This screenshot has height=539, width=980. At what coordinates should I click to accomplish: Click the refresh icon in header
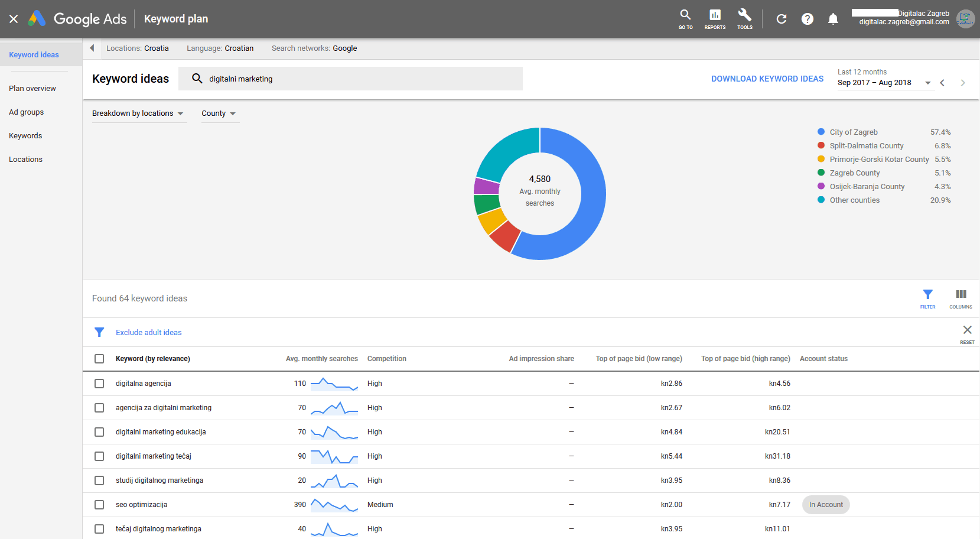(782, 19)
